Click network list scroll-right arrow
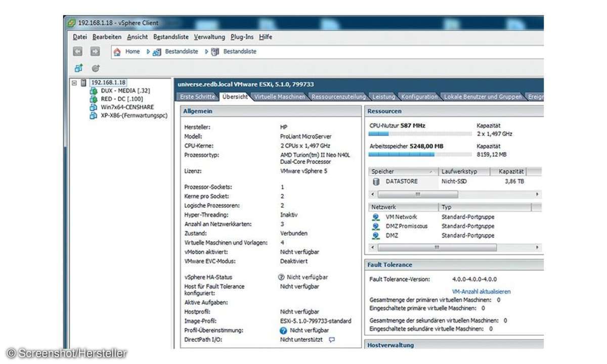This screenshot has height=364, width=607. (x=537, y=248)
